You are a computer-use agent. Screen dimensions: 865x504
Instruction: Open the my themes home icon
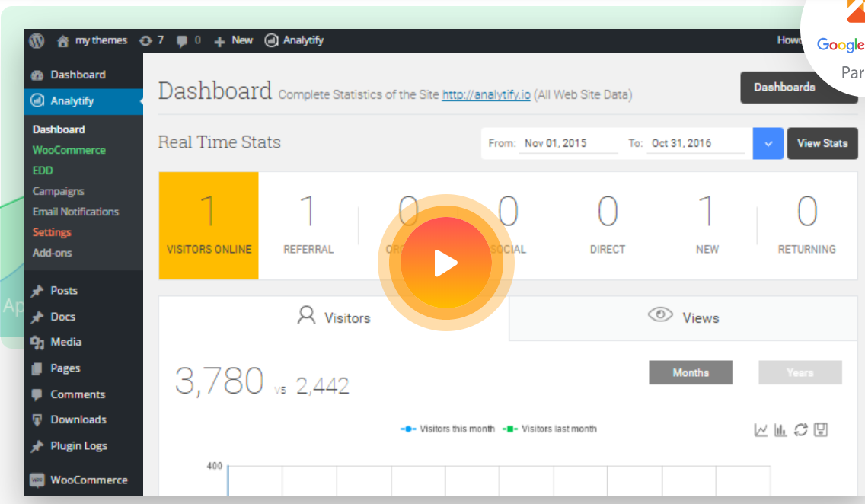click(x=63, y=41)
